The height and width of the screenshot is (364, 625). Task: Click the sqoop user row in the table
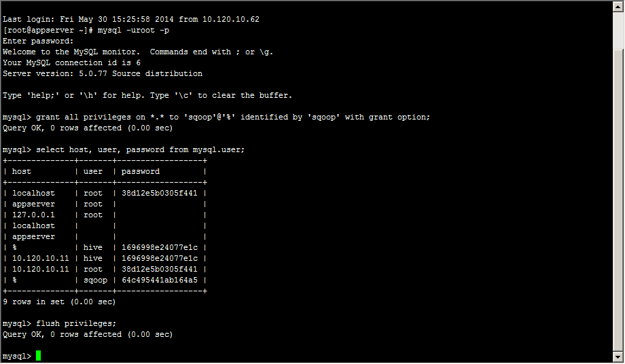click(x=105, y=280)
